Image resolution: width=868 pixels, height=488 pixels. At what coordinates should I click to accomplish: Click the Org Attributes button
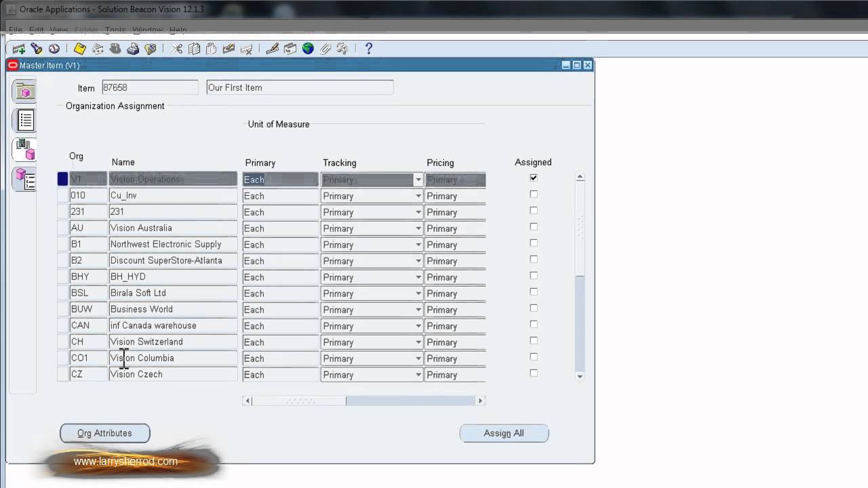point(104,433)
